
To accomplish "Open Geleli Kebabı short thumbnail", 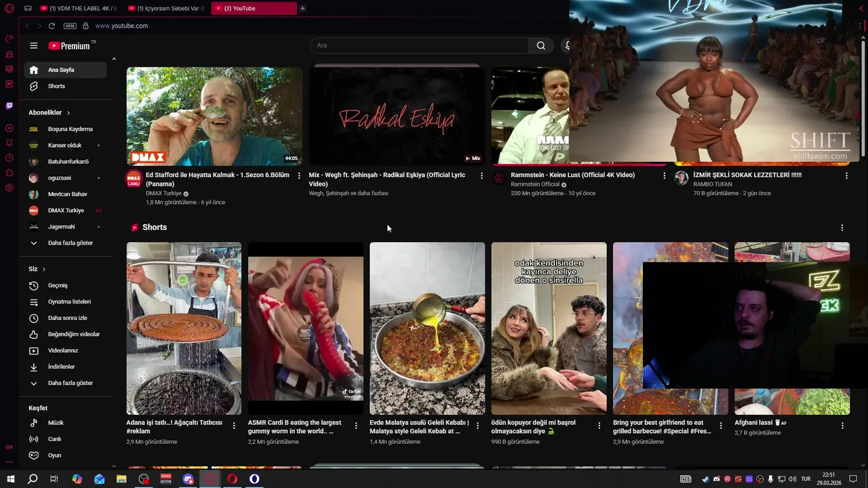I will coord(427,329).
